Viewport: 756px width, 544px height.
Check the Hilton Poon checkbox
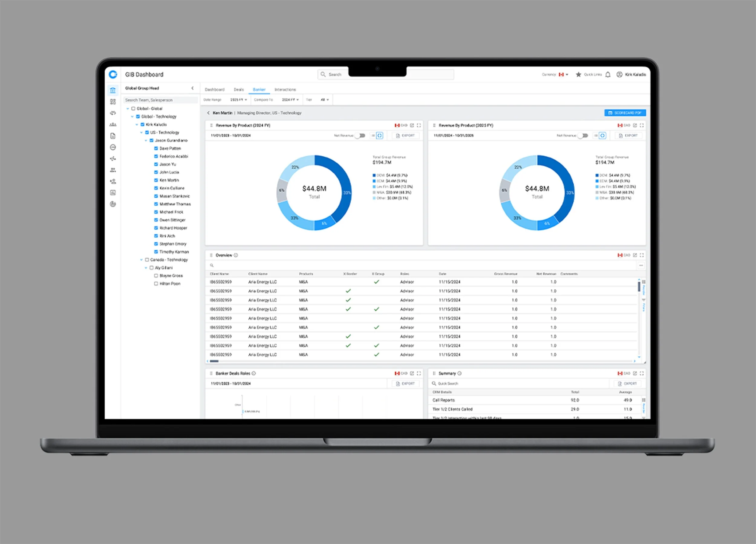pyautogui.click(x=156, y=284)
